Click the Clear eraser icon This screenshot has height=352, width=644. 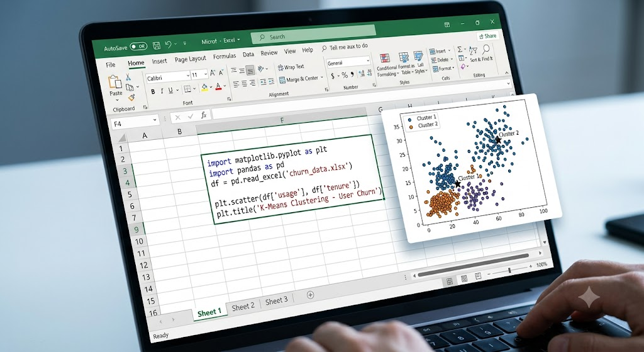click(463, 67)
